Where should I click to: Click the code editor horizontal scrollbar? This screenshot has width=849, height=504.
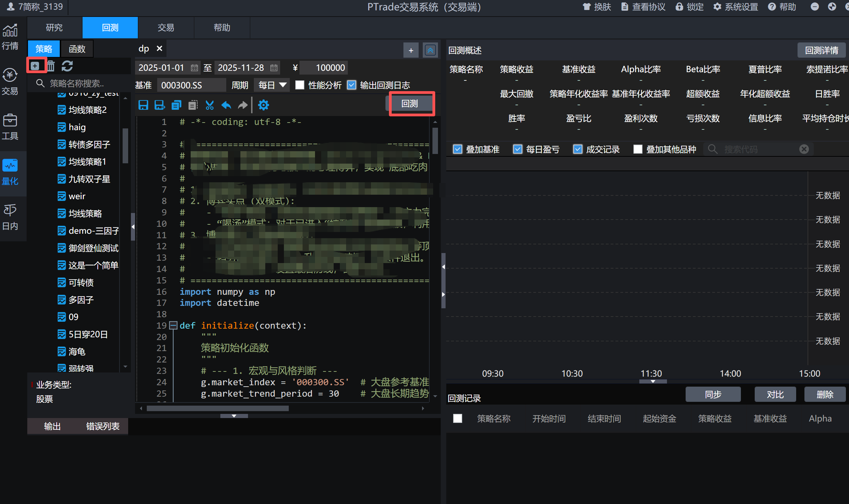pyautogui.click(x=218, y=408)
